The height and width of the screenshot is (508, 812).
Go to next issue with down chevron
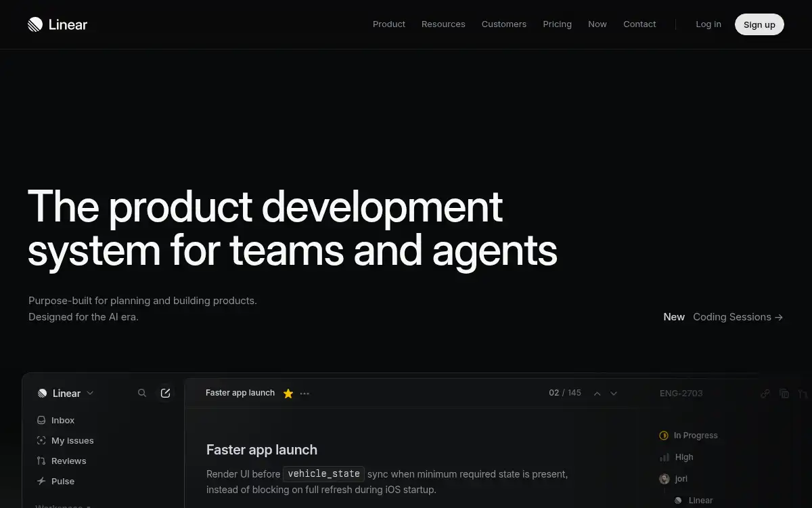click(614, 394)
